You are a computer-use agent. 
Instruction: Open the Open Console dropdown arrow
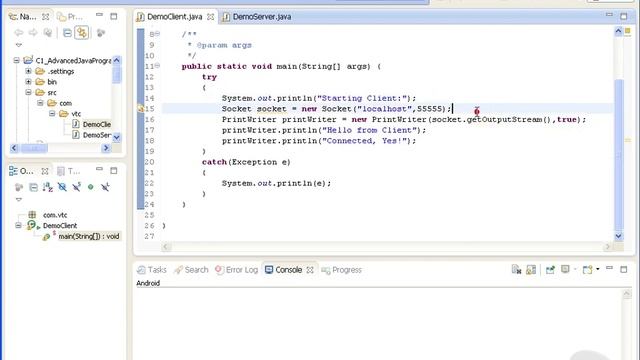click(598, 269)
